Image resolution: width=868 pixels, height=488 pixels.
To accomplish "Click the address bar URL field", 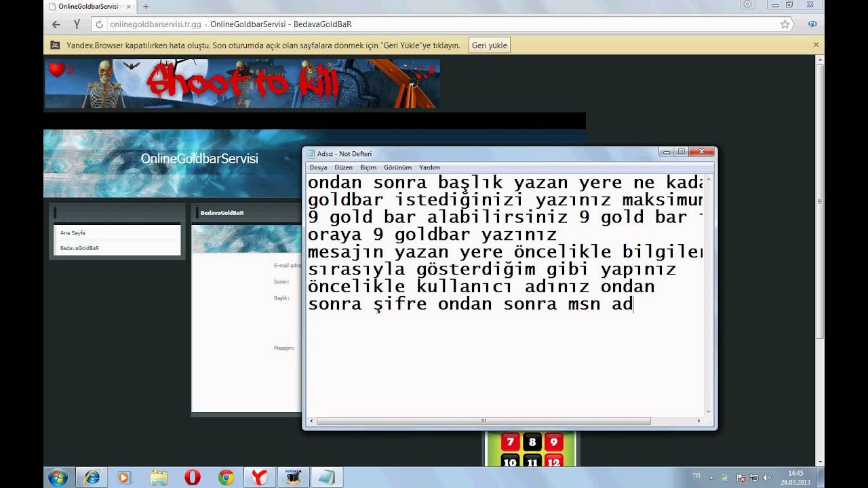I will coord(441,24).
